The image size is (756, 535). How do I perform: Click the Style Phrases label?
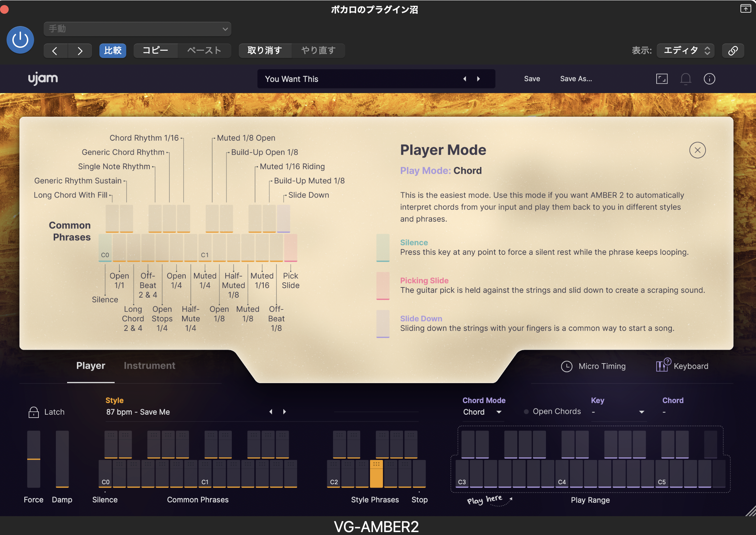pyautogui.click(x=375, y=500)
